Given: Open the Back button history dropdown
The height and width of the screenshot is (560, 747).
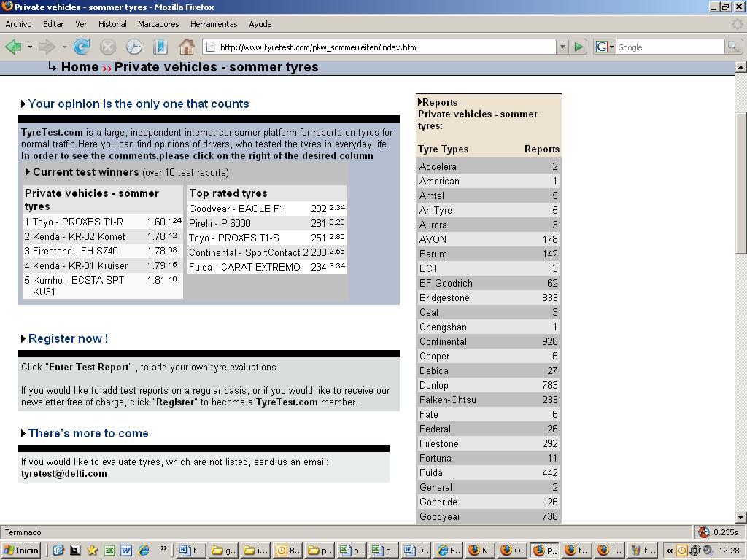Looking at the screenshot, I should 30,47.
